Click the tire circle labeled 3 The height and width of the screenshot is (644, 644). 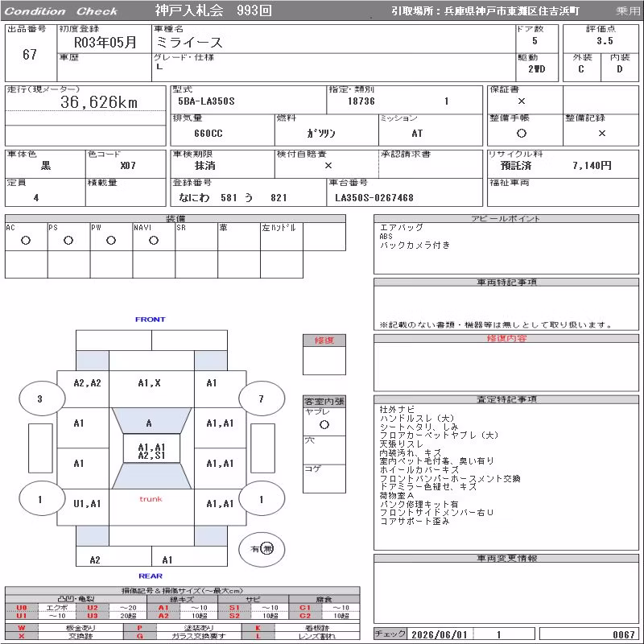42,398
